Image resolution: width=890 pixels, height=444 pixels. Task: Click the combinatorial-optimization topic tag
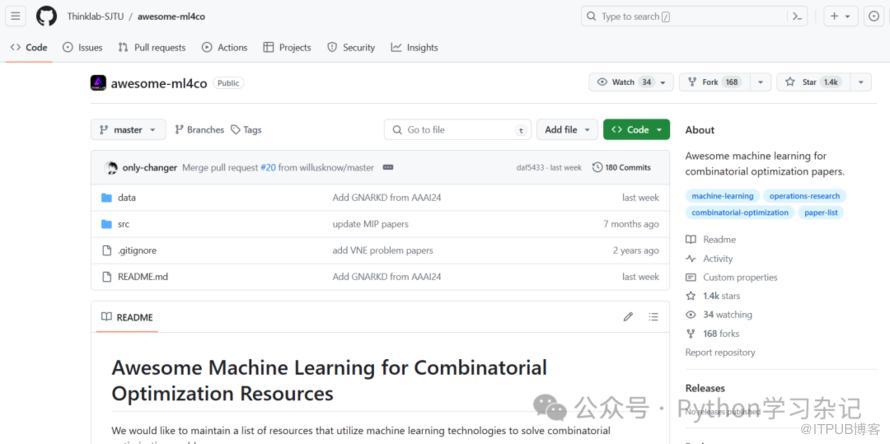740,212
